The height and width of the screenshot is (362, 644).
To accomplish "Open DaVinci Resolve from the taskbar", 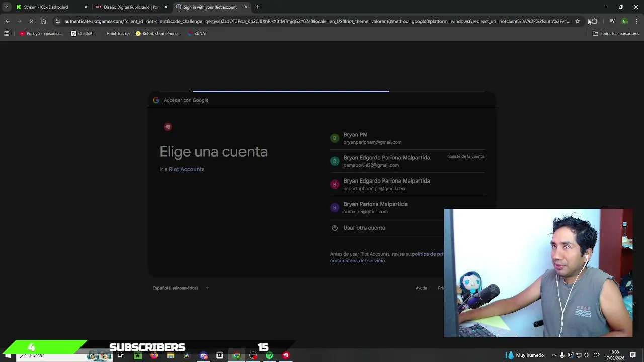I will [187, 356].
